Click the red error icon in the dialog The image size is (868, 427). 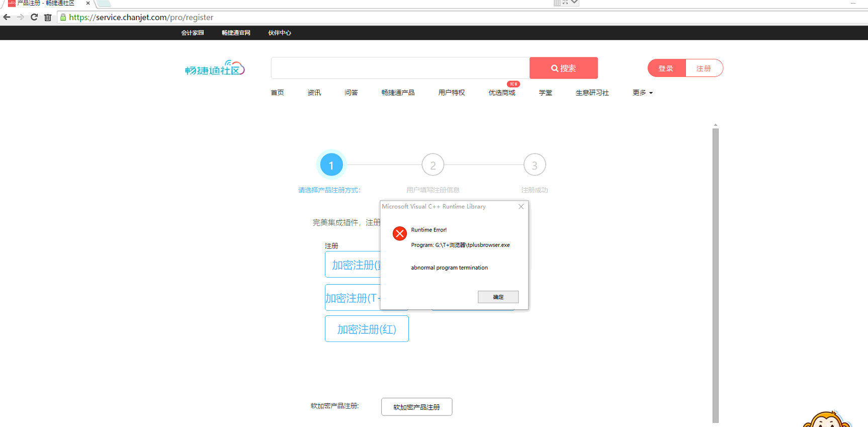tap(400, 233)
